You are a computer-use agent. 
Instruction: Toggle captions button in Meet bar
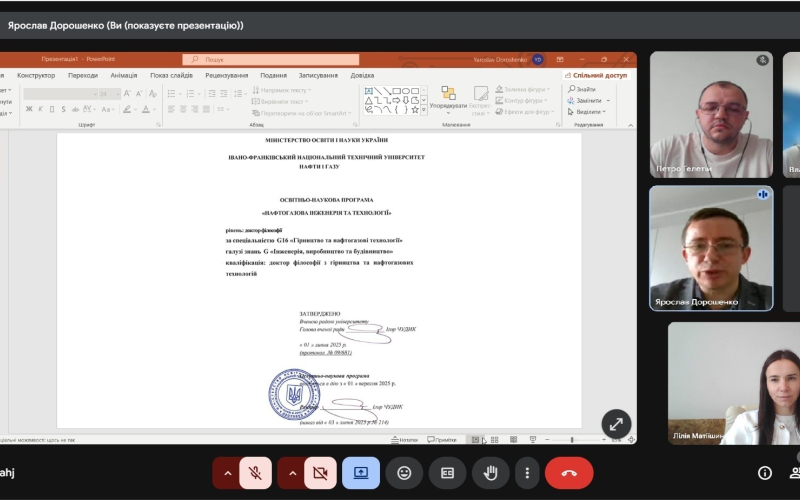(x=447, y=473)
